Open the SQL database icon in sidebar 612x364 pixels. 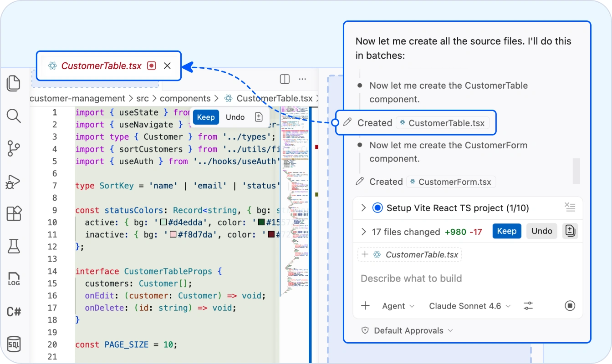coord(14,344)
